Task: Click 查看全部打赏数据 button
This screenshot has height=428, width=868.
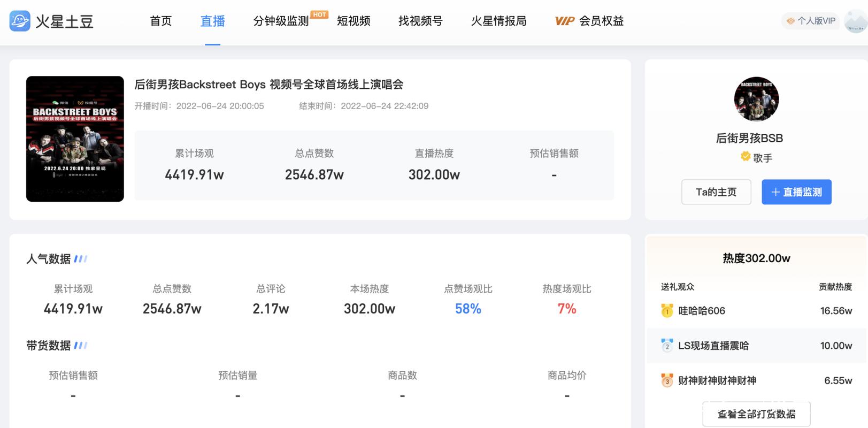Action: (x=756, y=414)
